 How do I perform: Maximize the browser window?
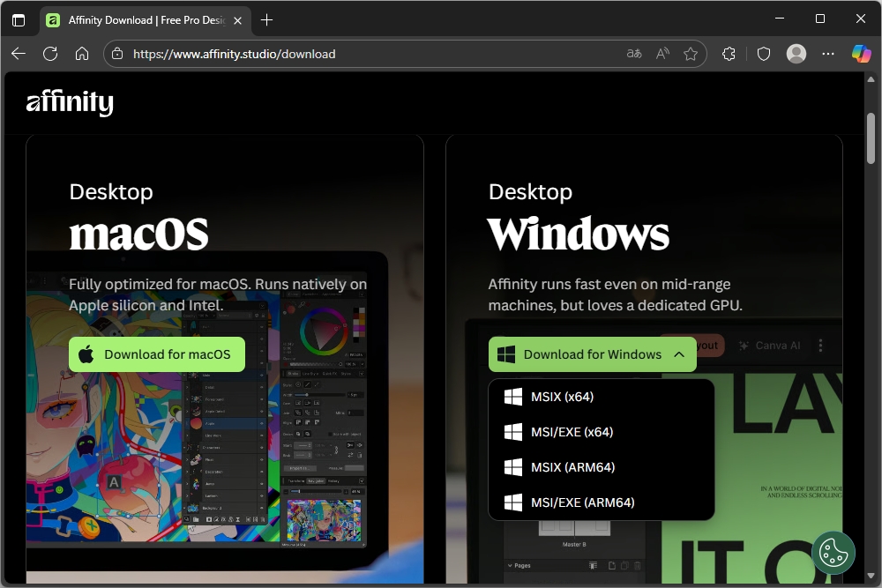pos(820,19)
